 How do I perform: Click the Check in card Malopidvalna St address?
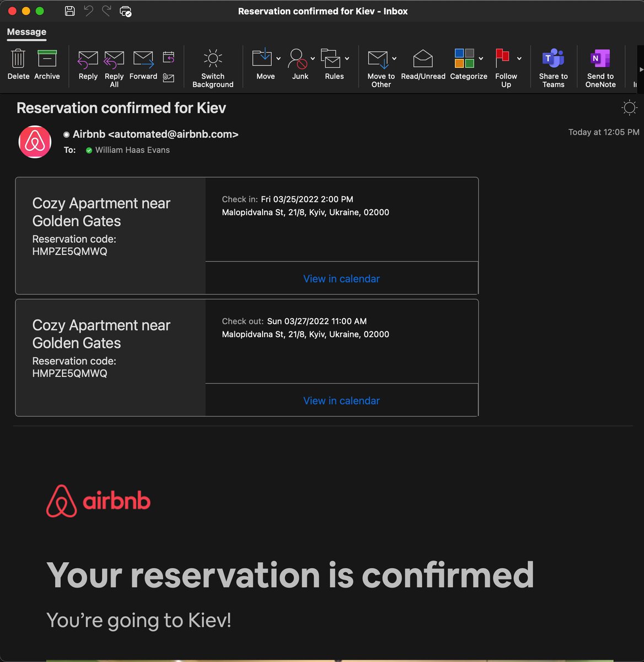[305, 212]
